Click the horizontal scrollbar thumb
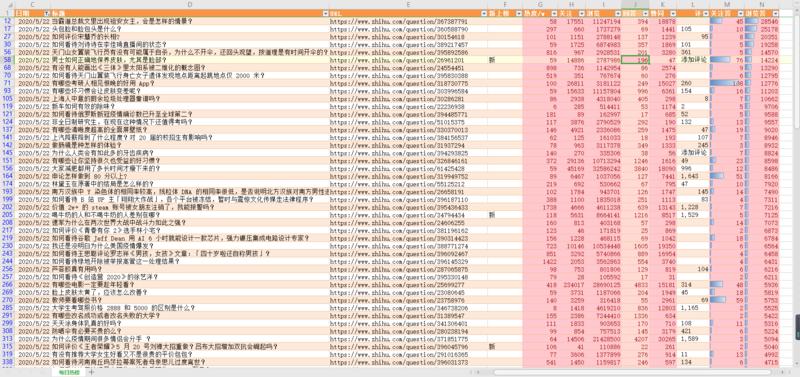Image resolution: width=800 pixels, height=377 pixels. 632,372
